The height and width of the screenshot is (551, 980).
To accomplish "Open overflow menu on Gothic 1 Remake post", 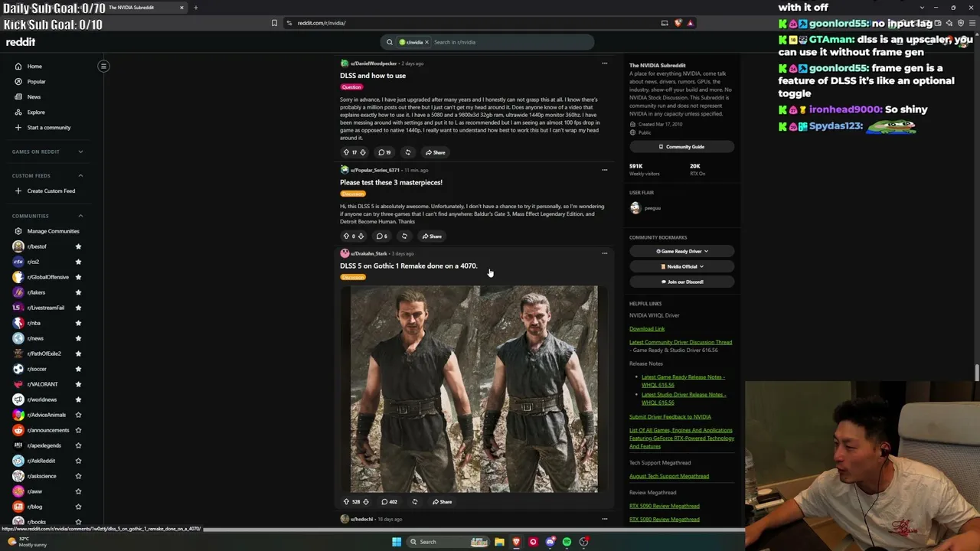I will click(x=604, y=253).
